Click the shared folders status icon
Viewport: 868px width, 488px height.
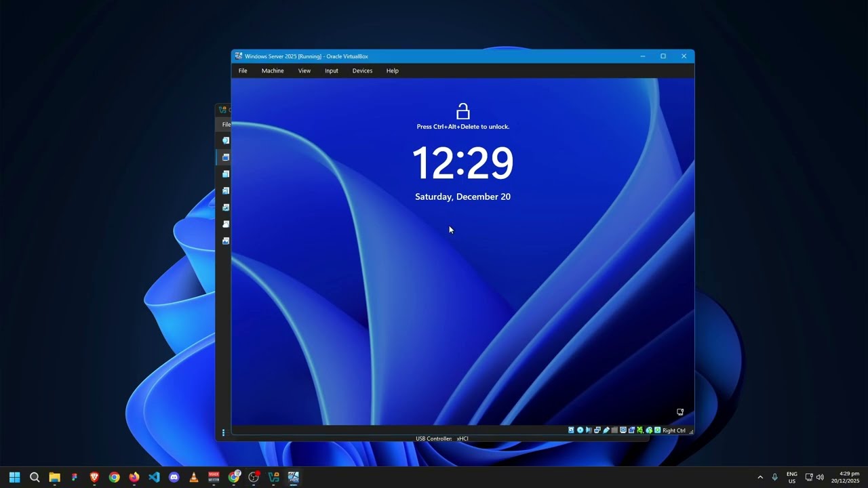(x=614, y=430)
